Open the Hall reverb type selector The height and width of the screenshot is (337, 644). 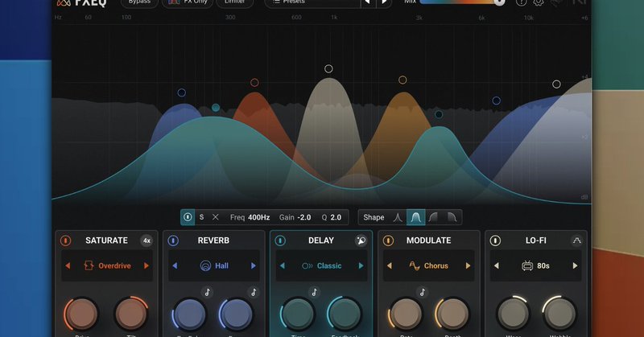pos(214,266)
